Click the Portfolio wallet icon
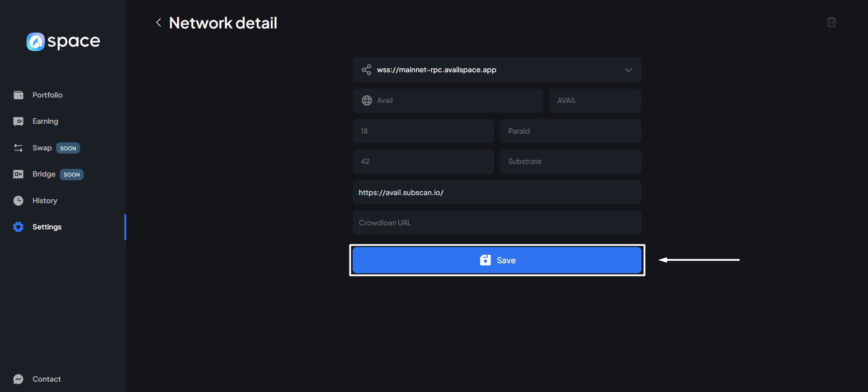This screenshot has width=868, height=392. (x=19, y=95)
